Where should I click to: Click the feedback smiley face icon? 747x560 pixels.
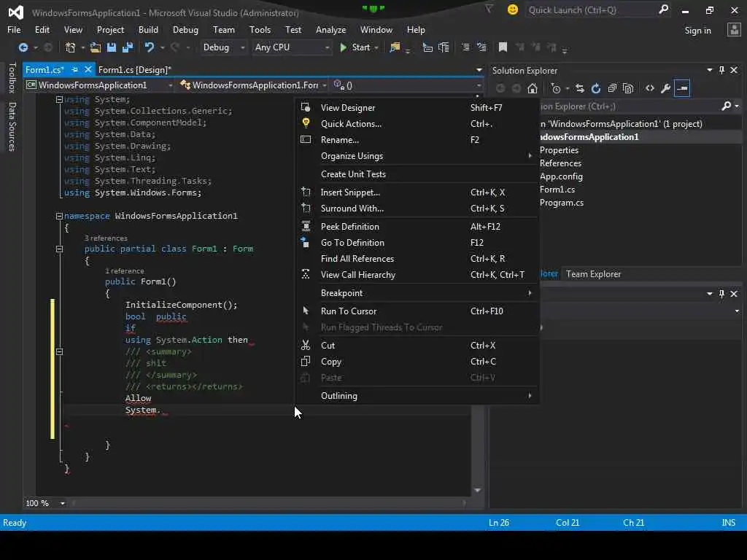513,9
